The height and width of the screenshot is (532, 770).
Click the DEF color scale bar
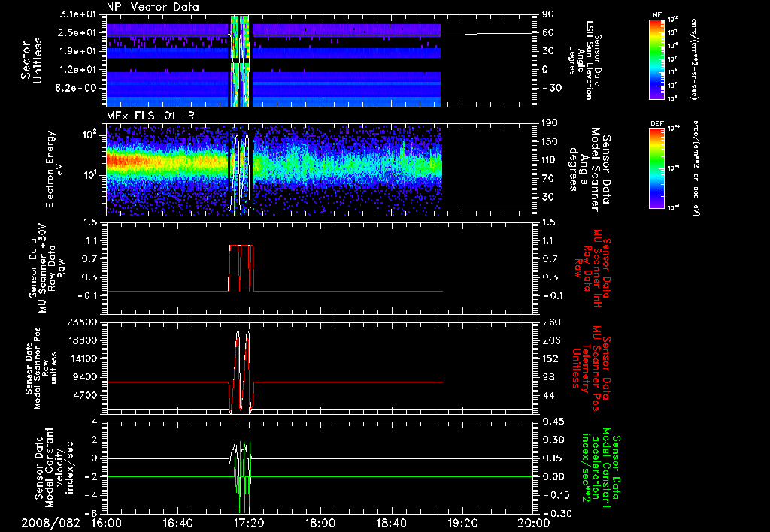pos(656,168)
